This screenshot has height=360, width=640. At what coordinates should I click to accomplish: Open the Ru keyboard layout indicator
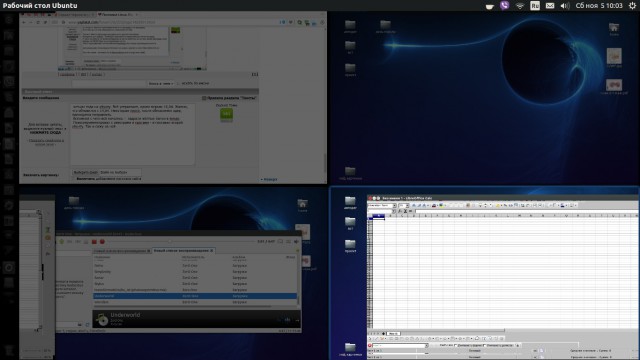[535, 5]
